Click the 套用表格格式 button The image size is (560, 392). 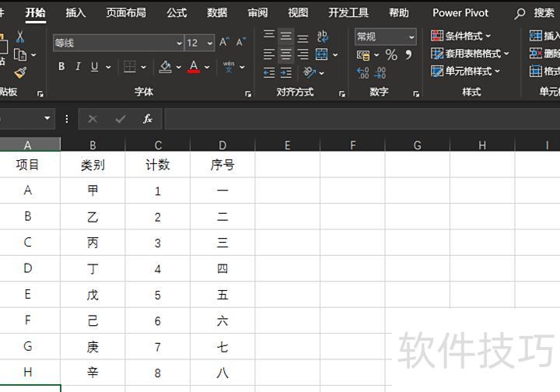[x=470, y=54]
